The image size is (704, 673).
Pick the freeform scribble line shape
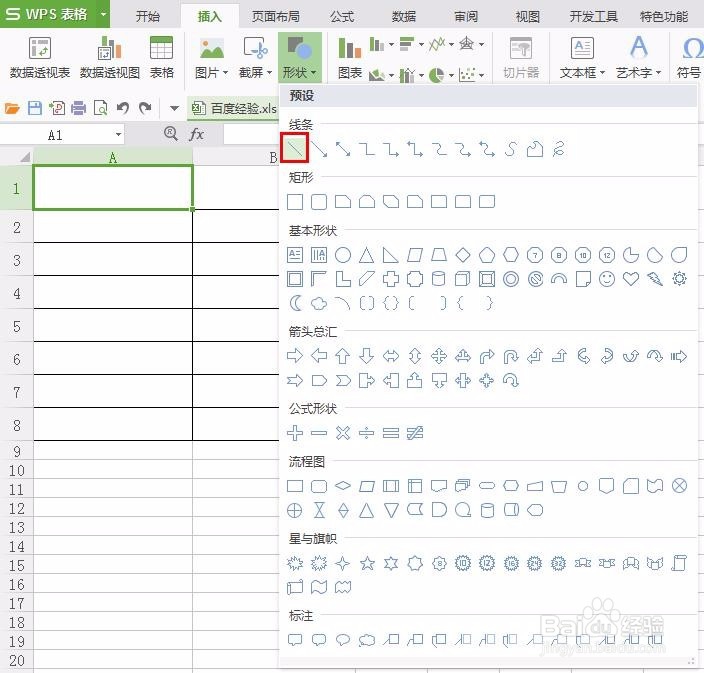pos(558,149)
